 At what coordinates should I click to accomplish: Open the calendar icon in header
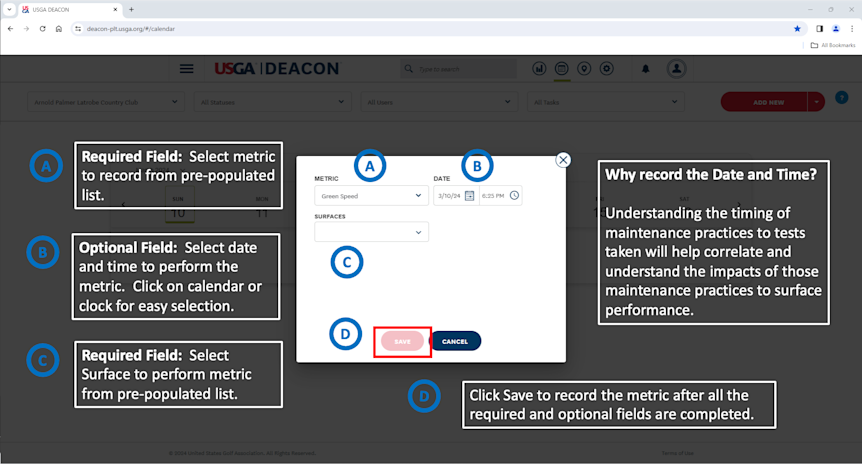pos(561,69)
